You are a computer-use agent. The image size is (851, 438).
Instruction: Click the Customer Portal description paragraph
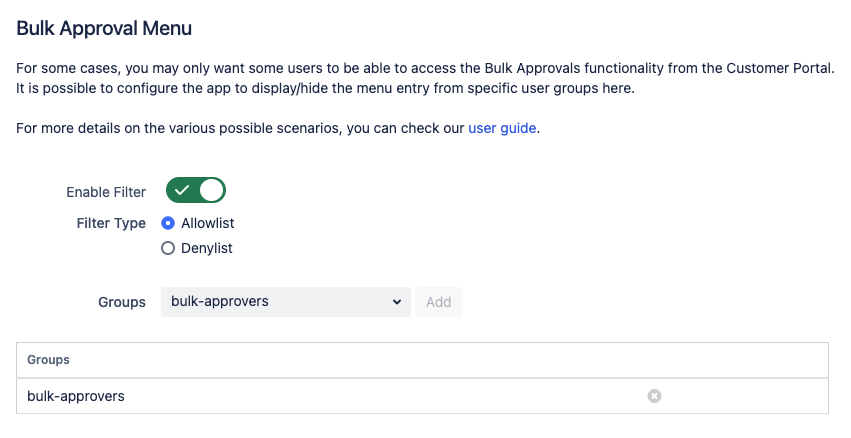pos(424,79)
